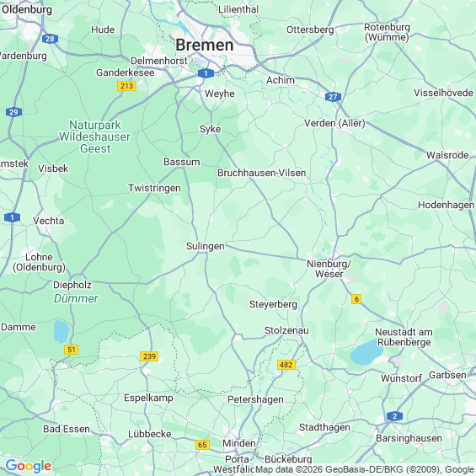476x476 pixels.
Task: Click the A28 highway shield near Hude
Action: pyautogui.click(x=50, y=39)
